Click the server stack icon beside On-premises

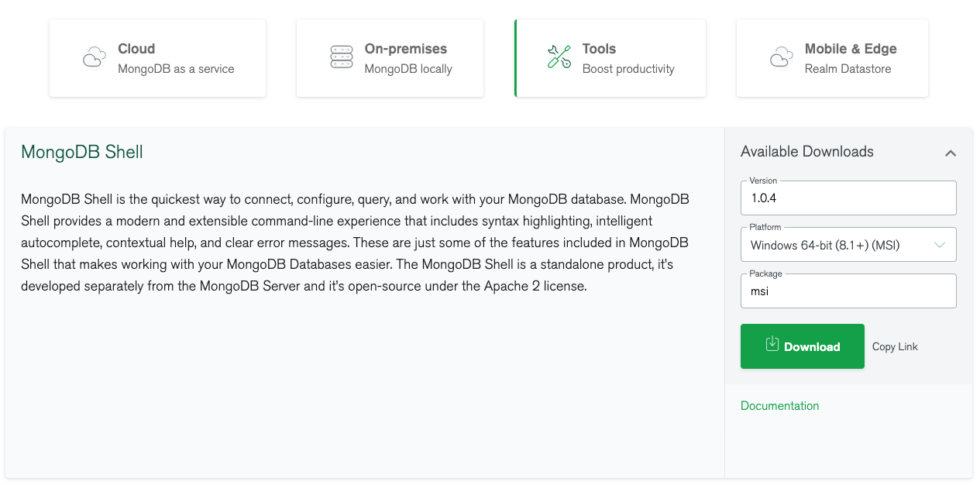coord(342,58)
